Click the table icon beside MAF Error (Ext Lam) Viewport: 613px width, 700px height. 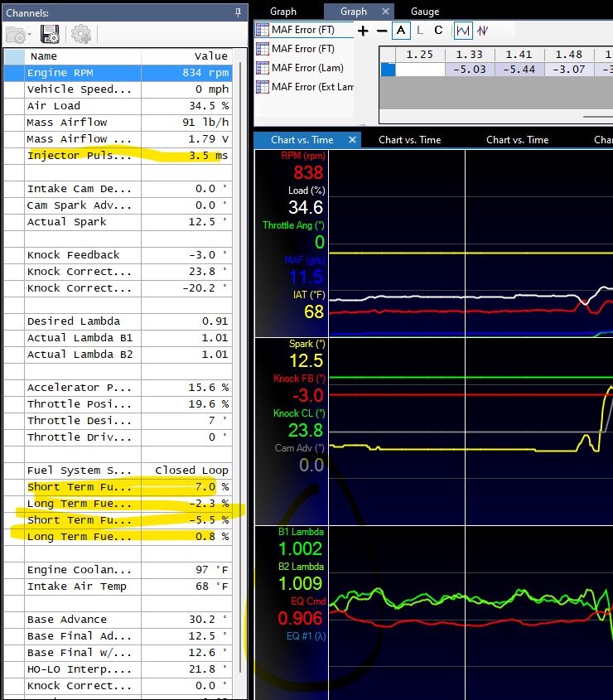pos(263,87)
